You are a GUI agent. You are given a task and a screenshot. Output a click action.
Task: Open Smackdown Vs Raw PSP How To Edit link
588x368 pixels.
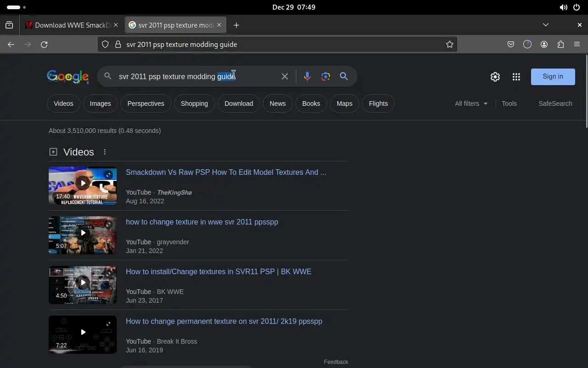[x=226, y=172]
